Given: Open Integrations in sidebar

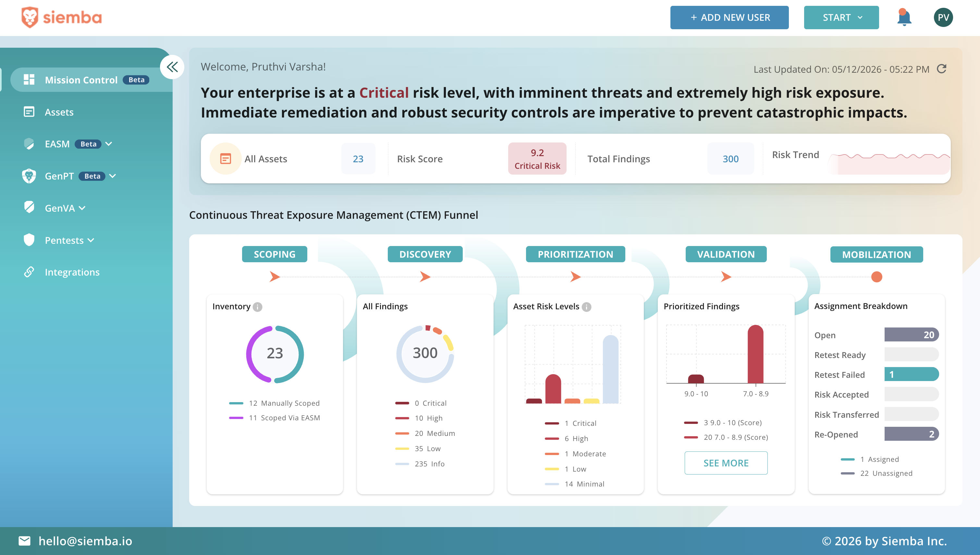Looking at the screenshot, I should [72, 272].
